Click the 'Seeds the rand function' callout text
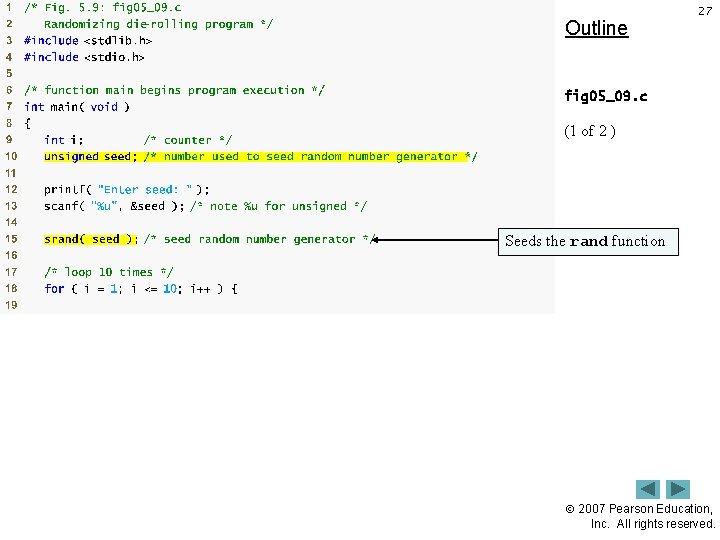The height and width of the screenshot is (540, 720). 585,241
